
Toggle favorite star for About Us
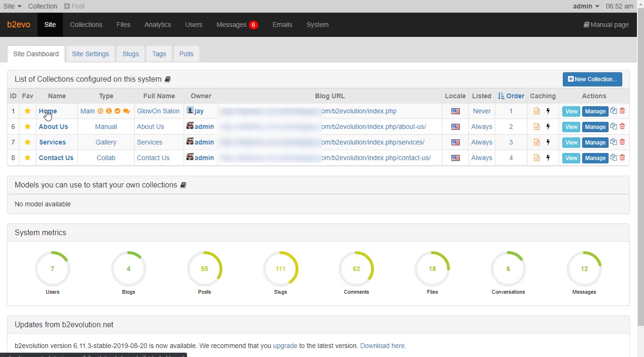pos(28,127)
